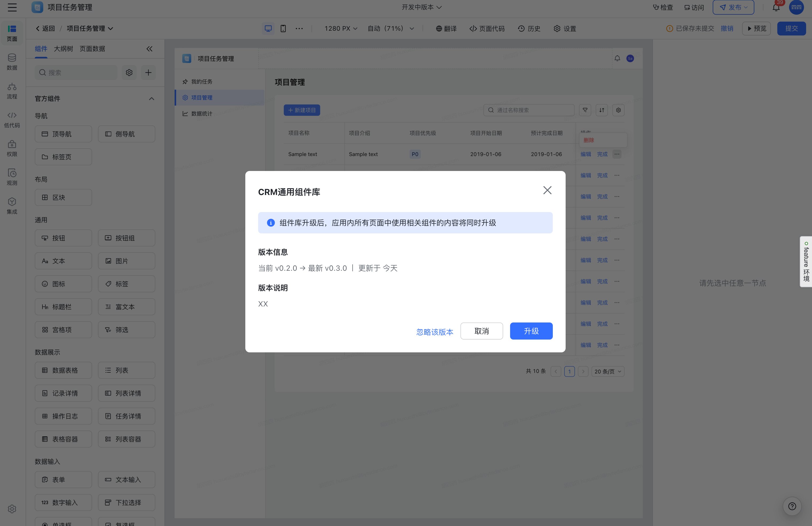Open component library settings gear
This screenshot has height=526, width=812.
coord(129,73)
